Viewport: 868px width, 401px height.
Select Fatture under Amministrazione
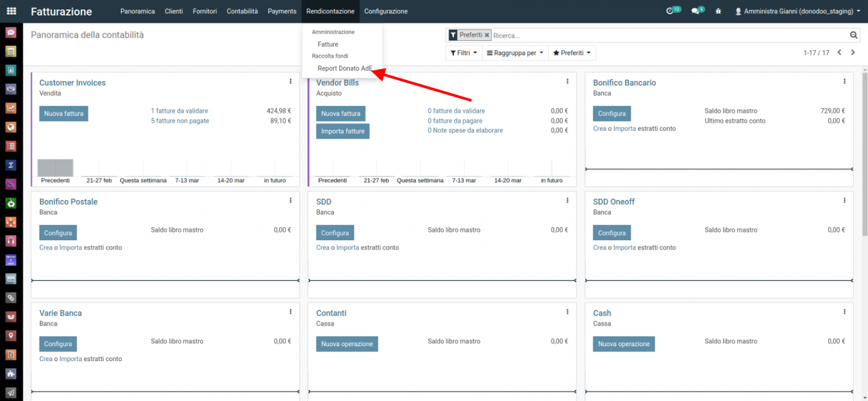point(328,44)
